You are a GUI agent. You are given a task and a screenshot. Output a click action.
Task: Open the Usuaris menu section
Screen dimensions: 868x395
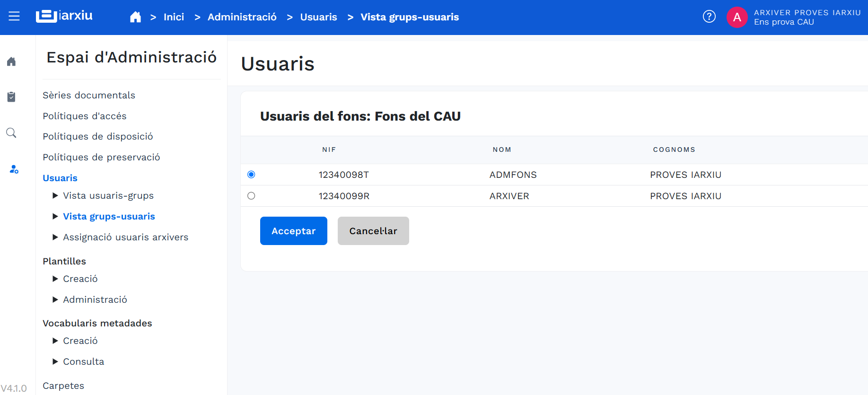click(x=60, y=178)
